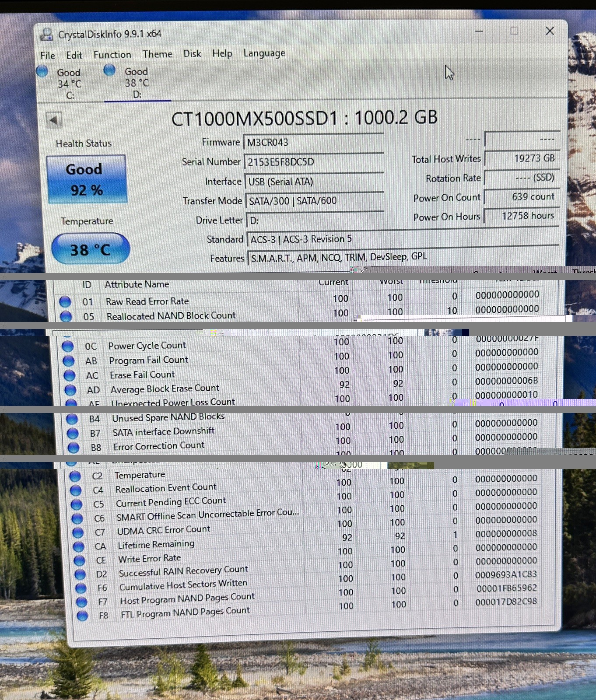Click status dot for Power Cycle Count
The width and height of the screenshot is (596, 700).
click(68, 346)
